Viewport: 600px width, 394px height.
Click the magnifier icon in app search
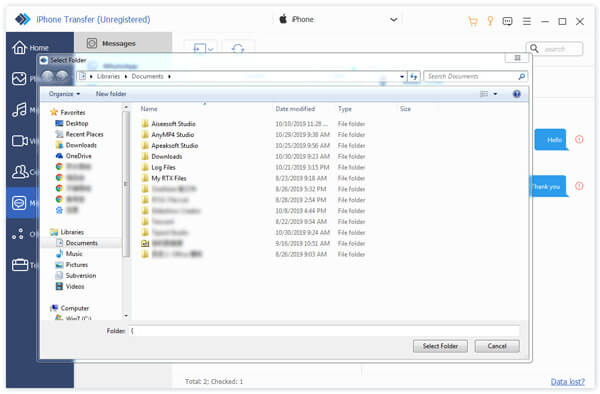tap(534, 49)
